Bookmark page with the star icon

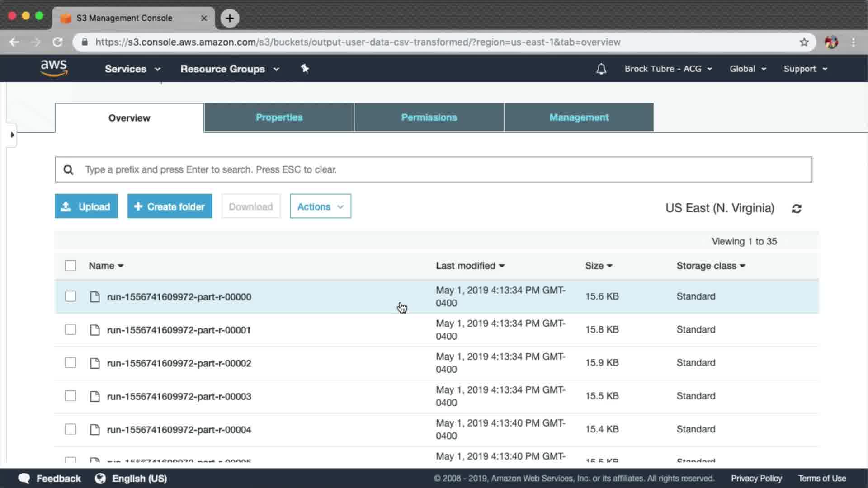pyautogui.click(x=804, y=42)
